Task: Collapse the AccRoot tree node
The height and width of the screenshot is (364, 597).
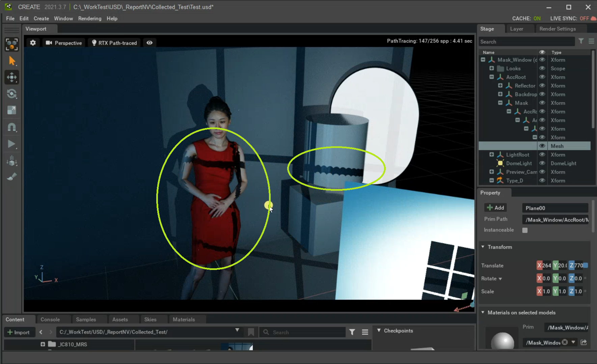Action: click(492, 77)
